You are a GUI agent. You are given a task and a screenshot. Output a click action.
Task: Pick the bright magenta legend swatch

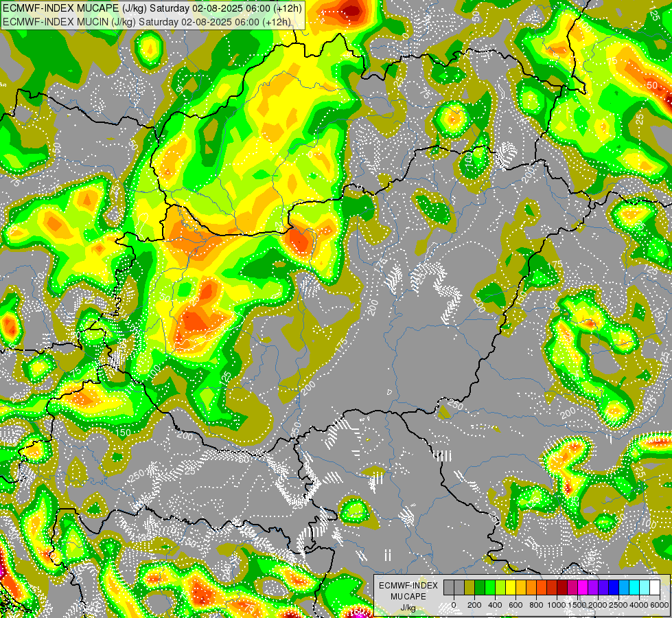(x=583, y=588)
